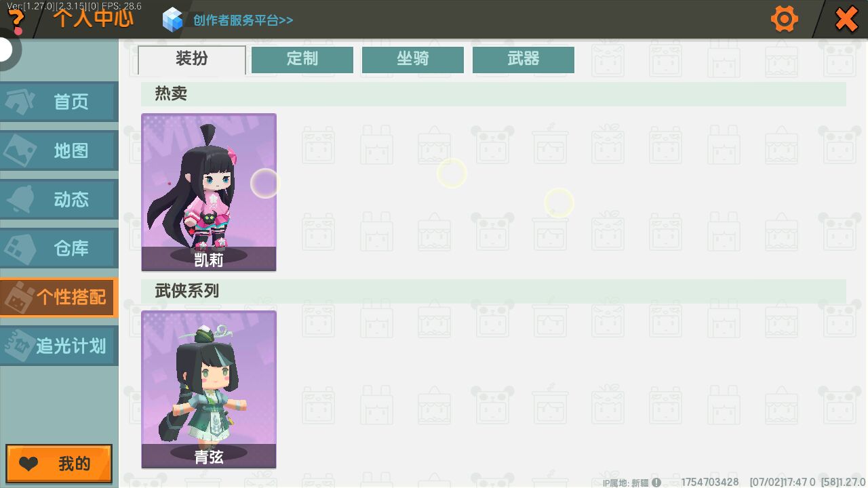Image resolution: width=868 pixels, height=488 pixels.
Task: Select the 青弦 character skin card
Action: point(209,390)
